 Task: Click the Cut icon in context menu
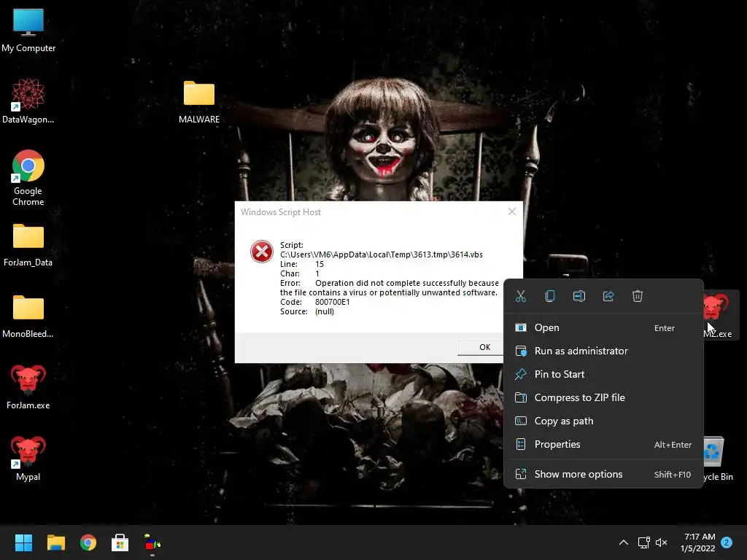521,296
